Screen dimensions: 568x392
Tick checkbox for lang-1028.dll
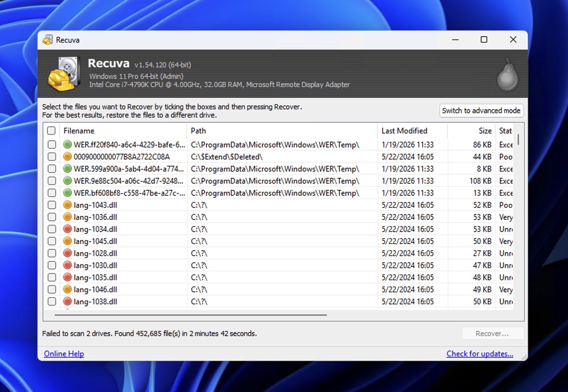[x=52, y=253]
